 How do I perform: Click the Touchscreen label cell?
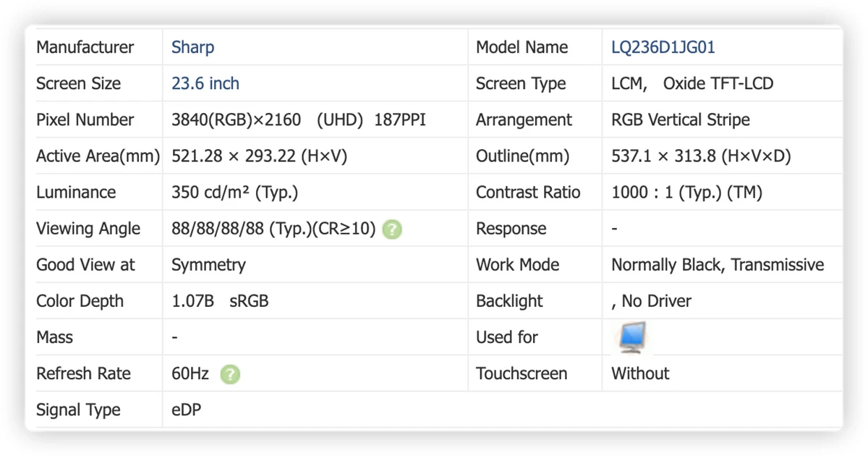click(x=535, y=373)
